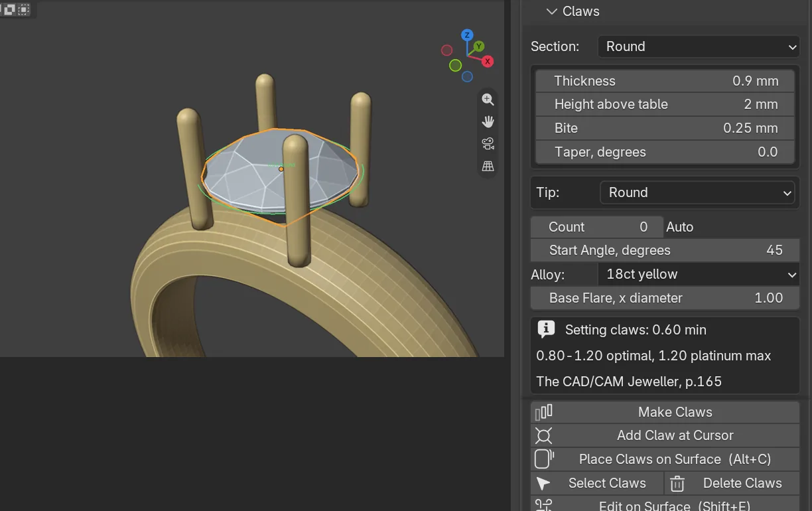The width and height of the screenshot is (812, 511).
Task: Click the Alloy: label
Action: (549, 274)
